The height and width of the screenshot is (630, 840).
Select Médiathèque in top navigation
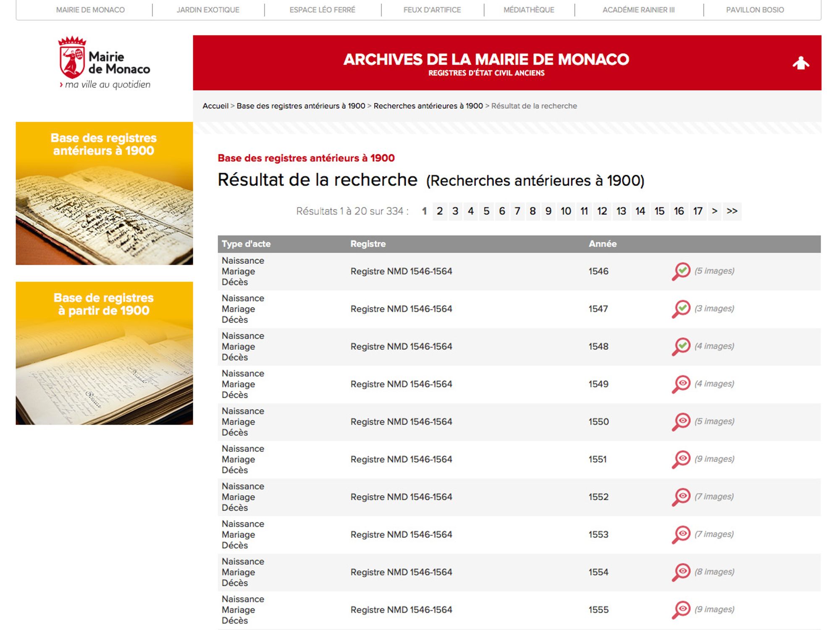pyautogui.click(x=529, y=10)
